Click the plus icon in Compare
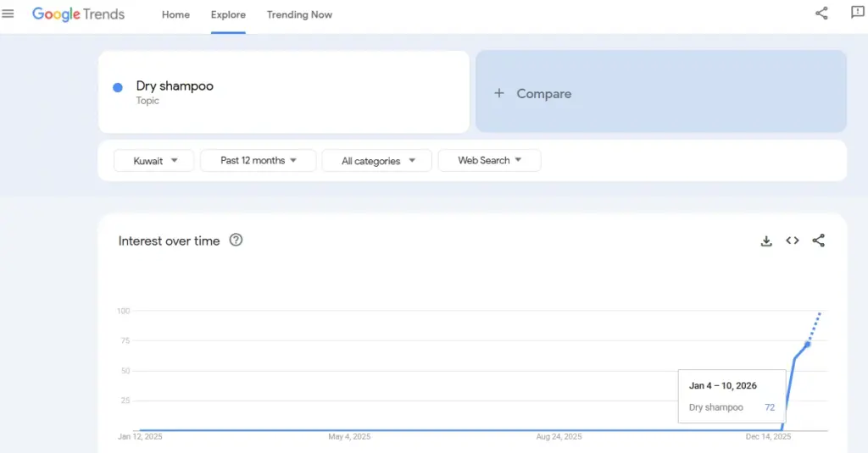Image resolution: width=868 pixels, height=453 pixels. [x=499, y=93]
